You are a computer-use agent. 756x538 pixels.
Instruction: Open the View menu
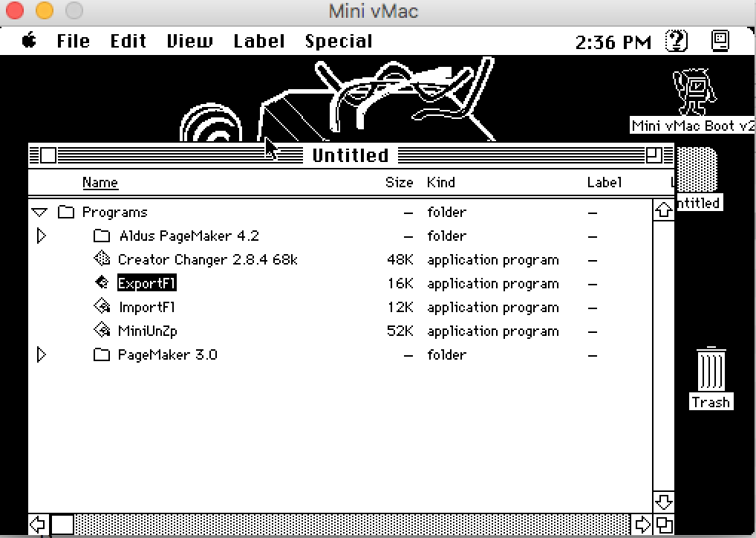point(189,41)
